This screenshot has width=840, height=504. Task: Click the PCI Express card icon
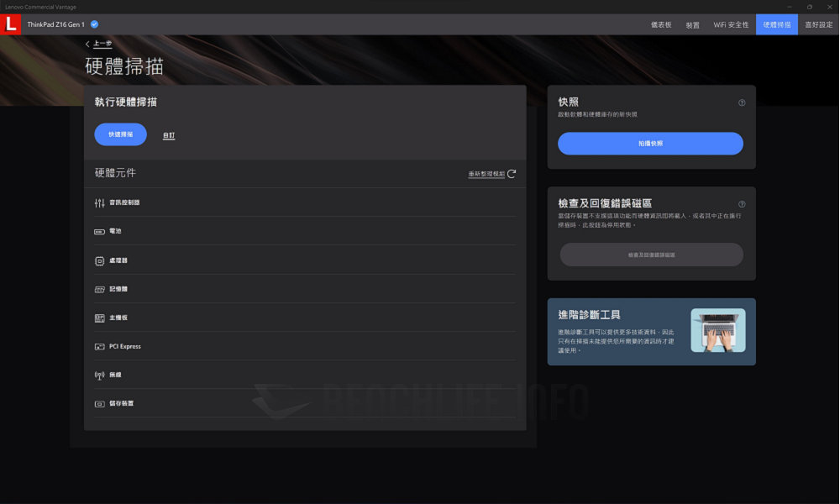98,346
